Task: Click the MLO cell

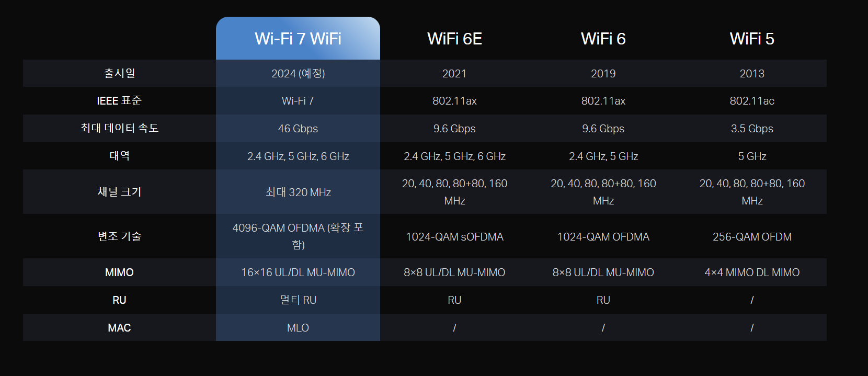Action: 298,328
